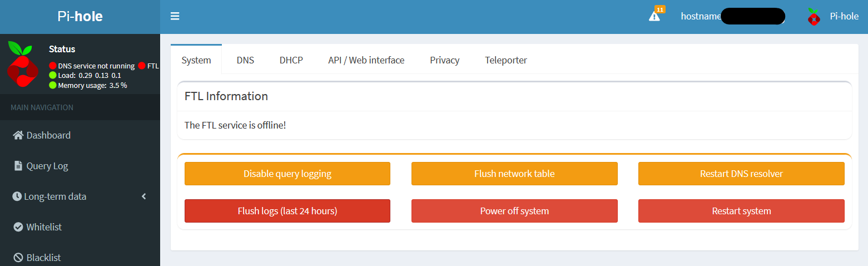Click the Pi-hole raspberry logo in sidebar

click(22, 64)
